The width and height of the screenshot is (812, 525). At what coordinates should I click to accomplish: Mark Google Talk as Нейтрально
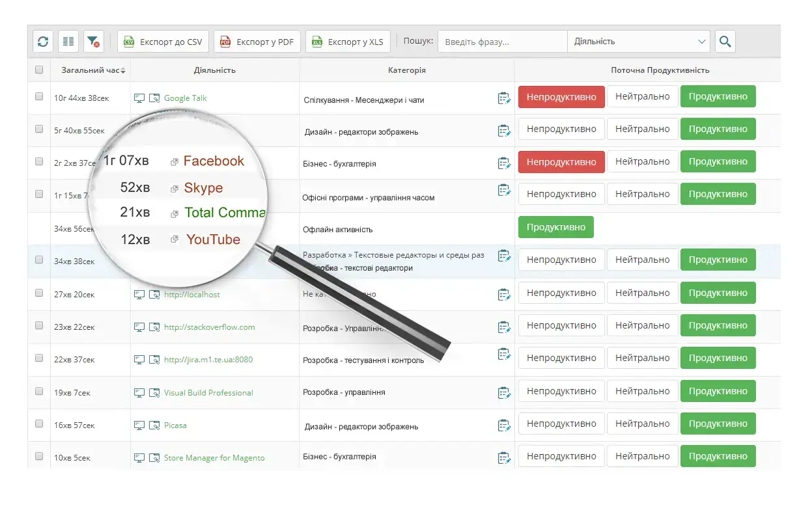[642, 96]
